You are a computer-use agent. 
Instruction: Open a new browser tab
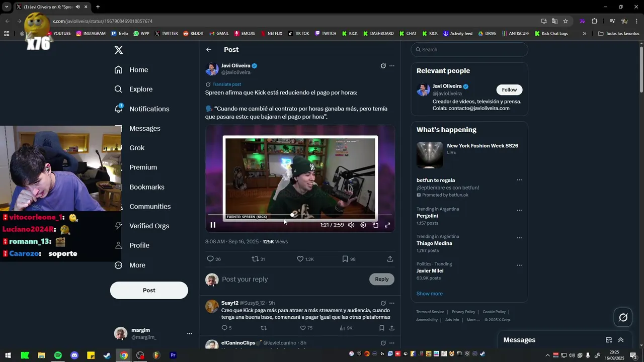tap(98, 7)
